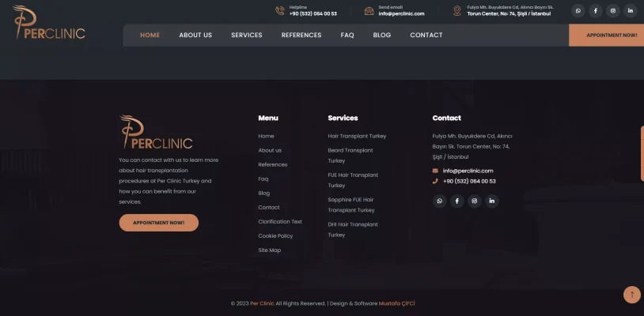The height and width of the screenshot is (316, 644).
Task: Open BLOG in the navigation bar
Action: (x=382, y=36)
